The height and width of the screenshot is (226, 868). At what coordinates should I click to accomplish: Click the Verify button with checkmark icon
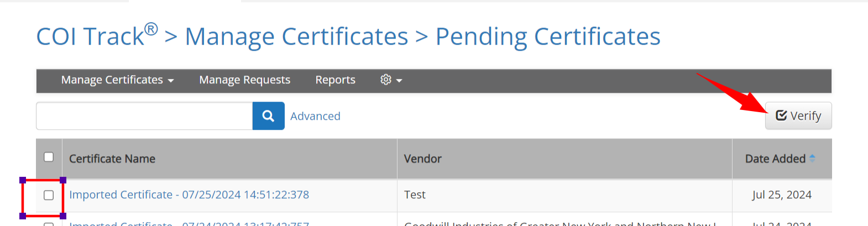pyautogui.click(x=798, y=115)
